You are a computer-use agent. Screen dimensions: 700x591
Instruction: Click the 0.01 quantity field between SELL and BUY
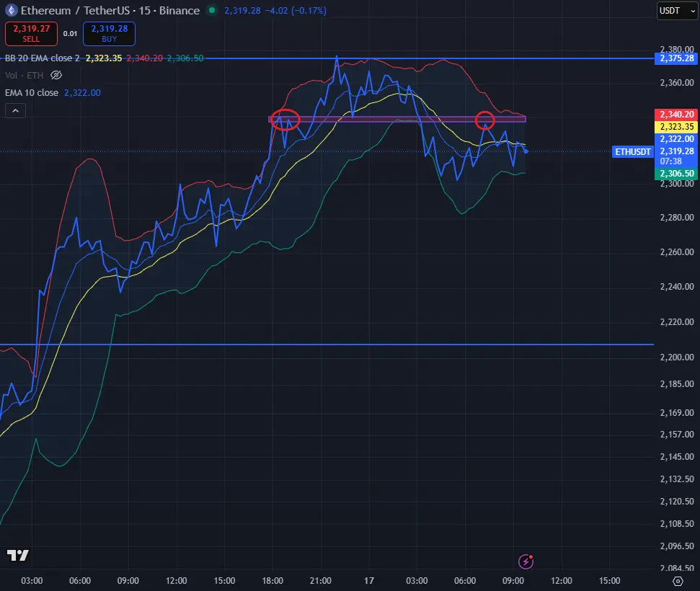coord(71,33)
